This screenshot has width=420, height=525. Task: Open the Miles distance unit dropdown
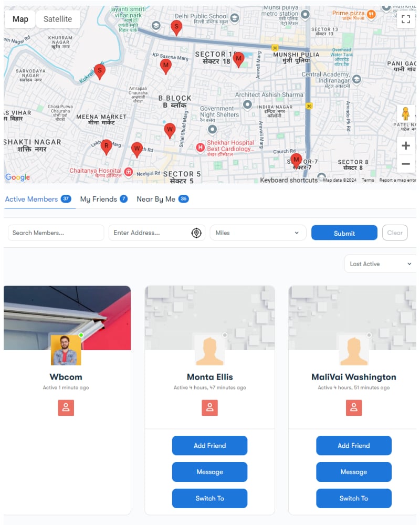(x=258, y=233)
